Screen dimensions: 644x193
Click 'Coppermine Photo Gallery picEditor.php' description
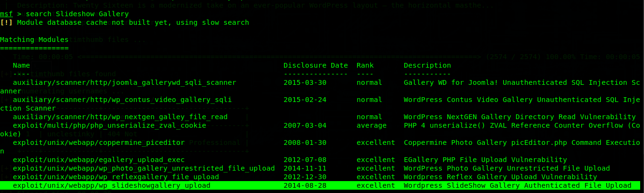[x=522, y=142]
